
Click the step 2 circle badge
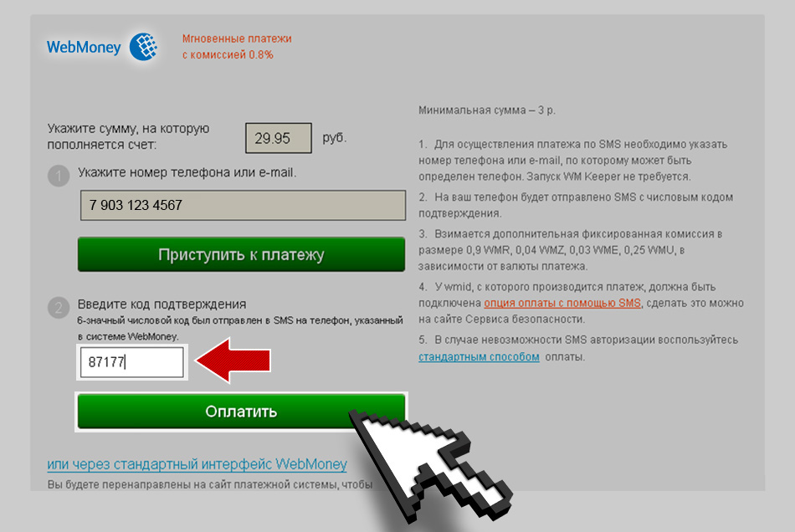[x=59, y=308]
